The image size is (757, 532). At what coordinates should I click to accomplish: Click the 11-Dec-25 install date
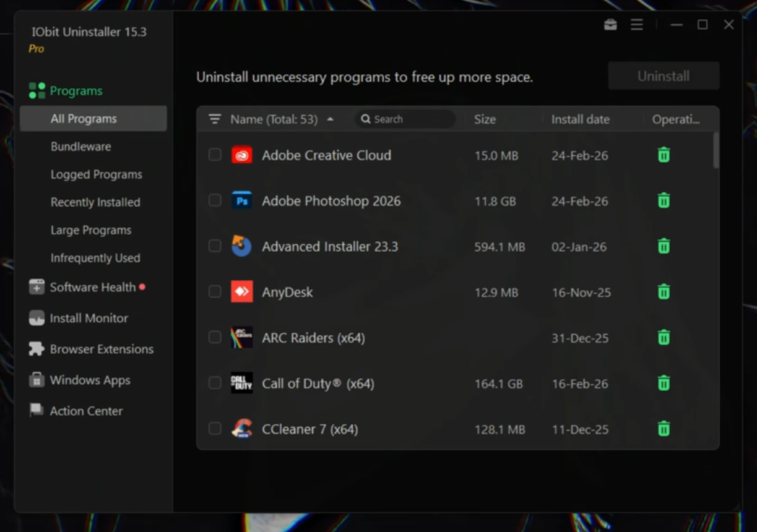(580, 429)
